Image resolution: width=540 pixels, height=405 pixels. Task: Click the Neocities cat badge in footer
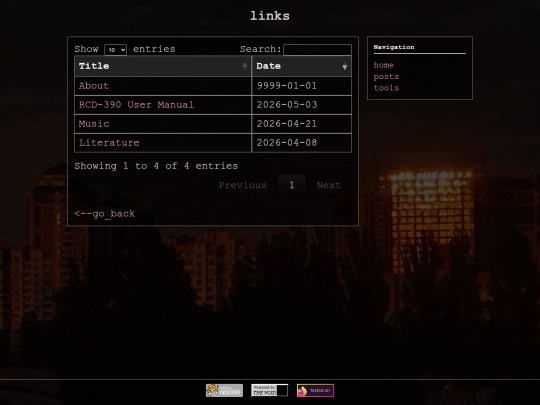(224, 390)
